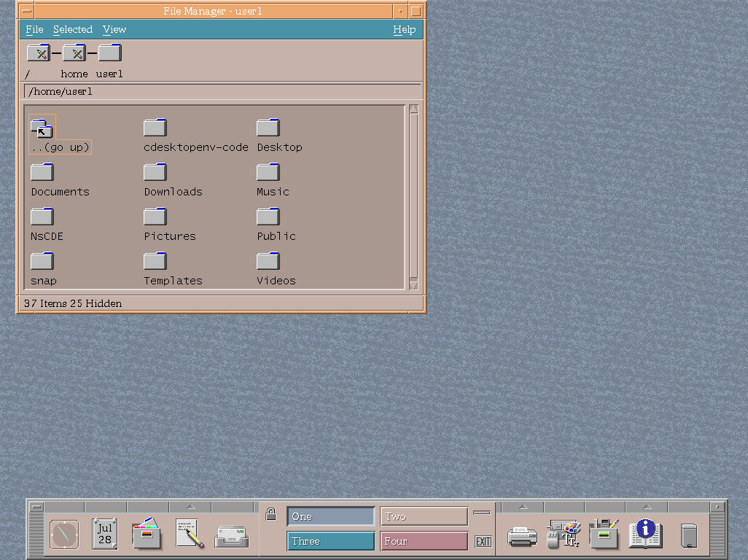This screenshot has height=560, width=748.
Task: Open the Trash Can on the front panel
Action: click(x=687, y=534)
